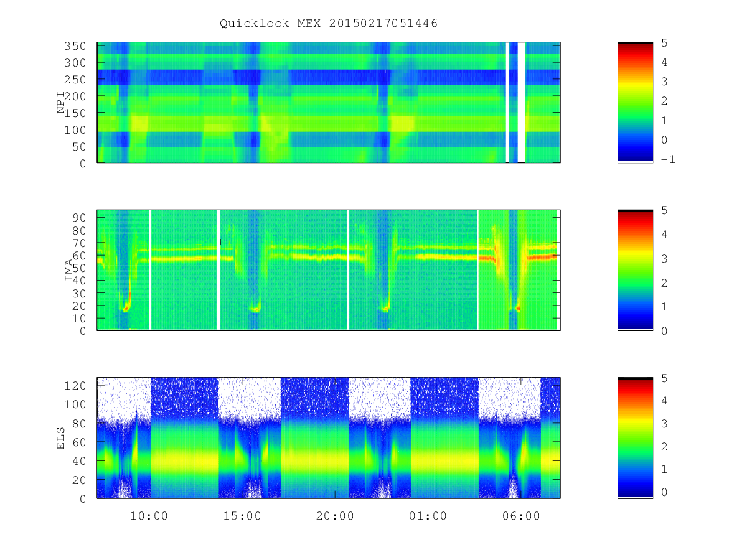
Task: Click the 20:00 time axis label
Action: tap(335, 516)
